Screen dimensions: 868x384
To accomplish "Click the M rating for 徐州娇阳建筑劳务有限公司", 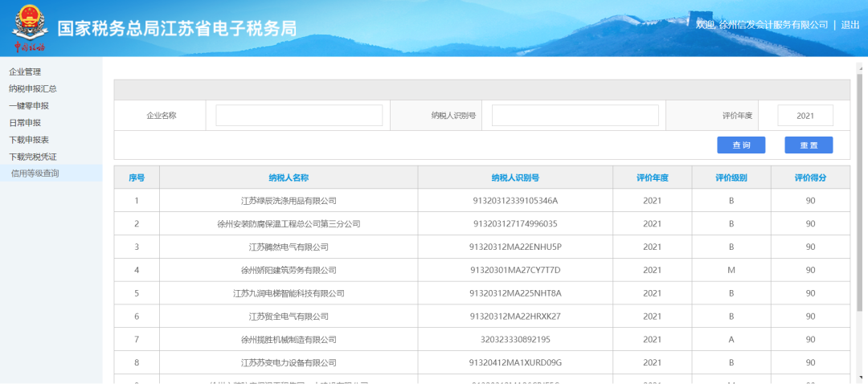I will point(731,270).
